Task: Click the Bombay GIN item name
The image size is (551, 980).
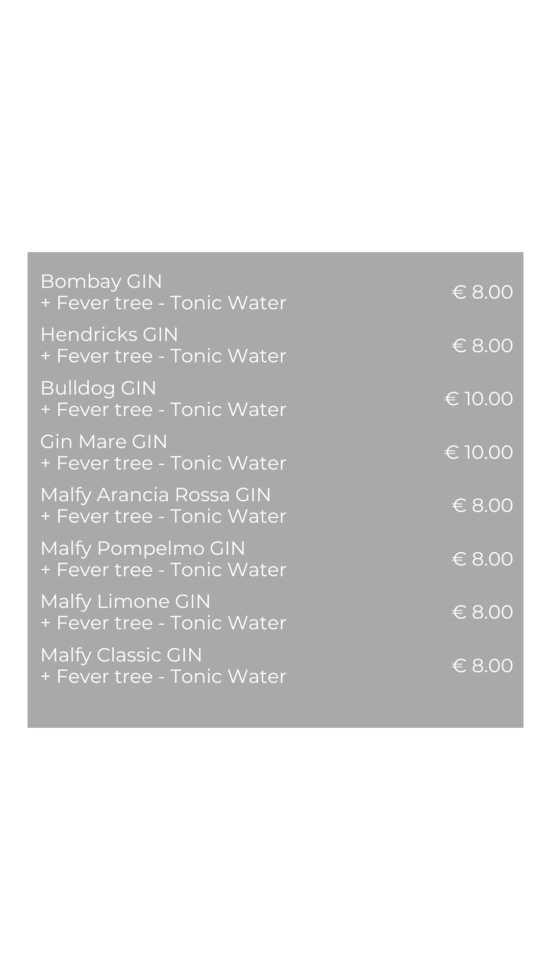Action: click(101, 281)
